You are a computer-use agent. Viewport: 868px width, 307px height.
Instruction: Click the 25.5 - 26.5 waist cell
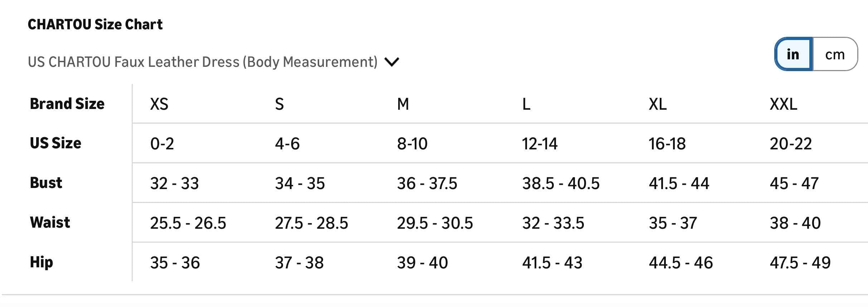[188, 223]
